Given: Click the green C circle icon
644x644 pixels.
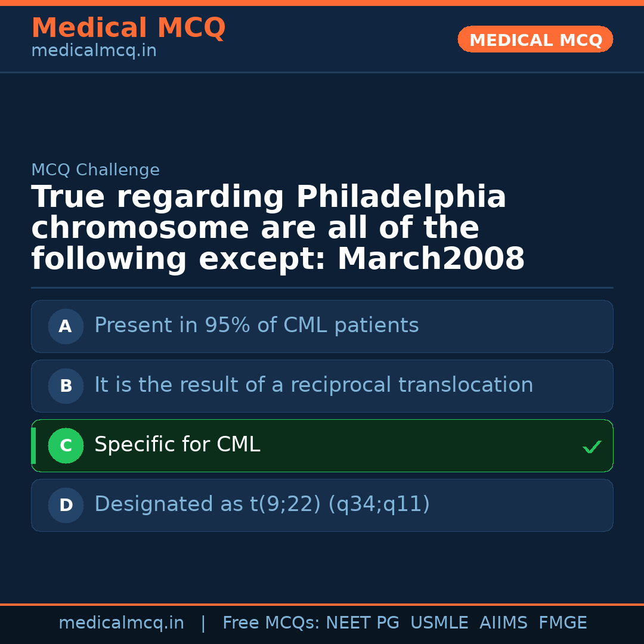Looking at the screenshot, I should (66, 445).
